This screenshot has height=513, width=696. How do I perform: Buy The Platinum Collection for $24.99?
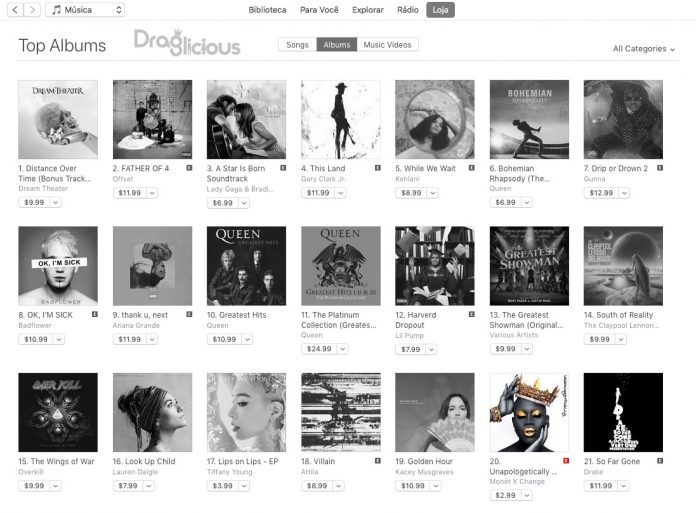click(x=319, y=349)
